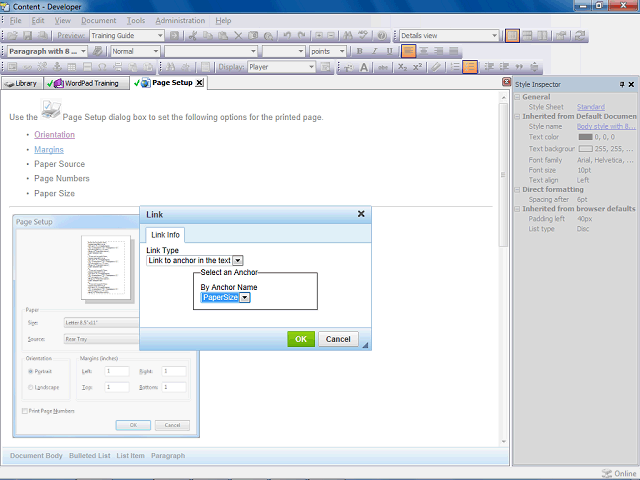Click the Cut scissors icon
This screenshot has width=640, height=480.
pos(193,36)
